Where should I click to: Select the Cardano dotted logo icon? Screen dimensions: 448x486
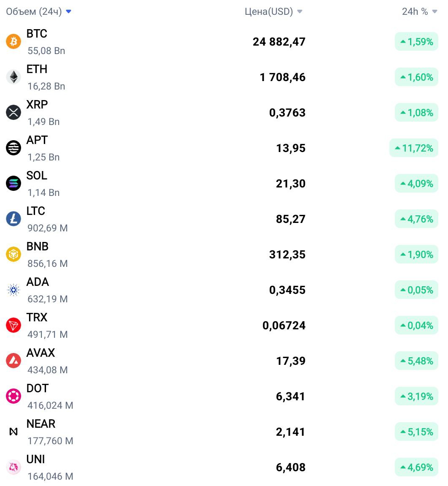point(13,290)
